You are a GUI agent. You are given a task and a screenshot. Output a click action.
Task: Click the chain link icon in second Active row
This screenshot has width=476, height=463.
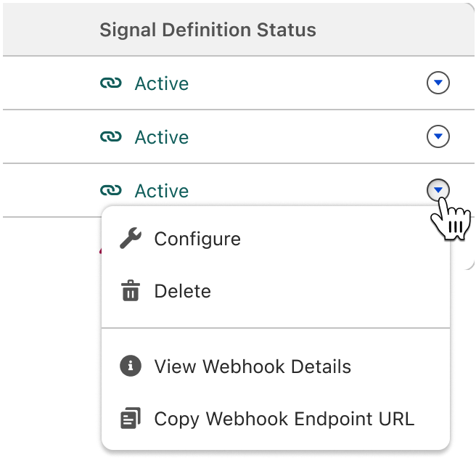[x=111, y=136]
